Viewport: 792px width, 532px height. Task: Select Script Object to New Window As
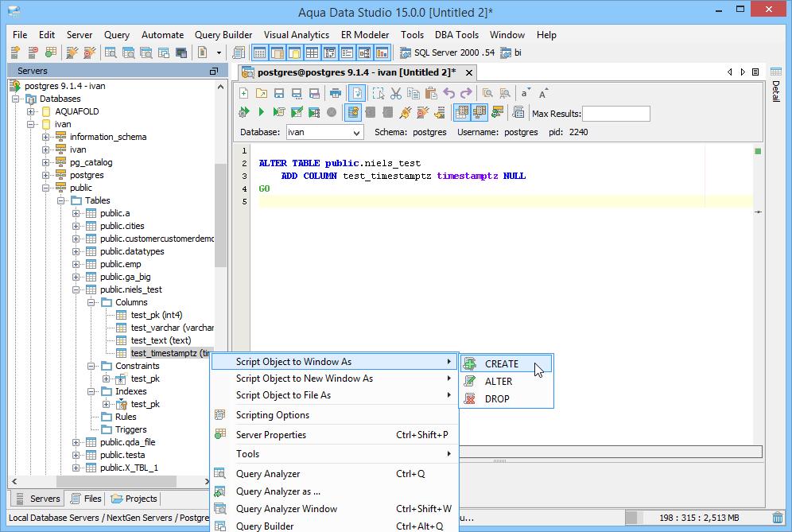pyautogui.click(x=335, y=379)
